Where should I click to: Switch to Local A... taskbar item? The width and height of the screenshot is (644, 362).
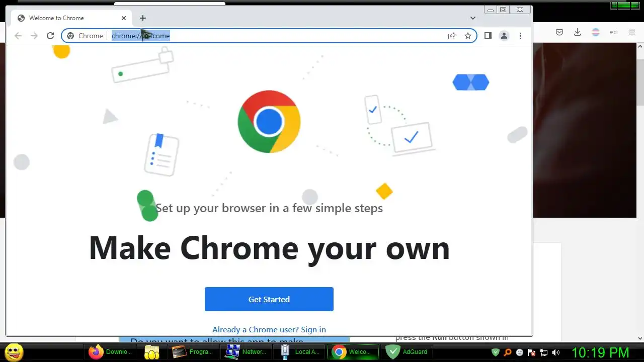(x=299, y=352)
